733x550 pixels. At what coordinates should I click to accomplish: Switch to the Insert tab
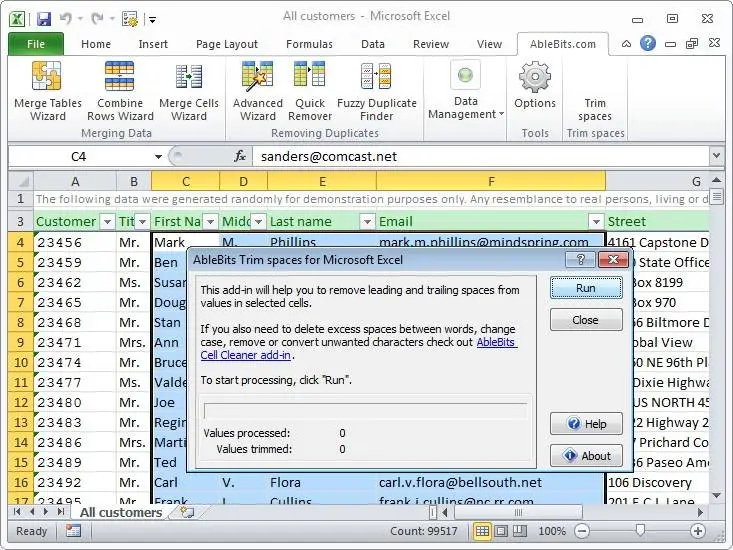[x=153, y=44]
